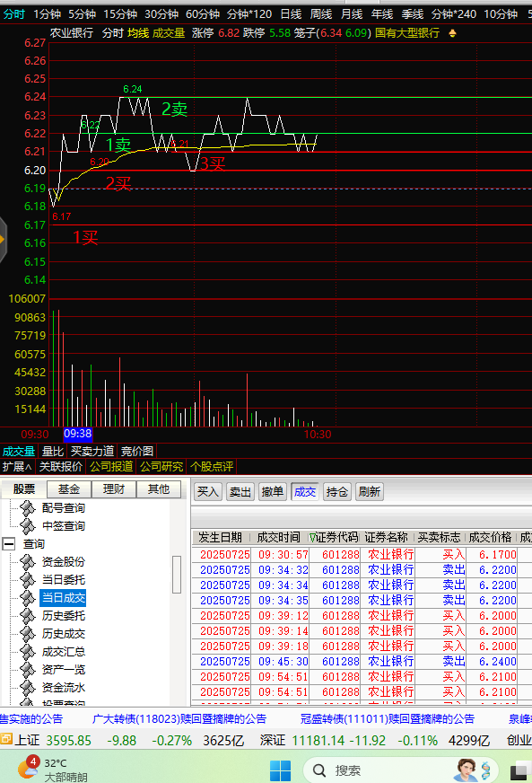Switch to the 5分钟 chart period
The image size is (532, 783).
click(x=82, y=14)
